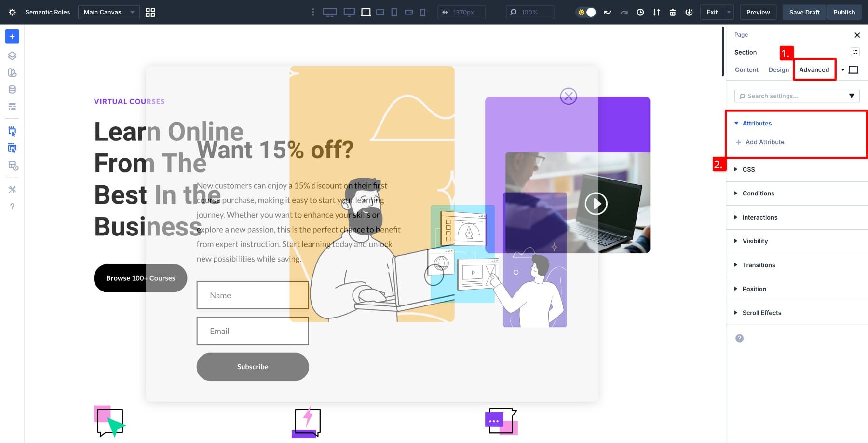Toggle the X-ray view icon in sidebar
Image resolution: width=868 pixels, height=443 pixels.
pyautogui.click(x=13, y=166)
